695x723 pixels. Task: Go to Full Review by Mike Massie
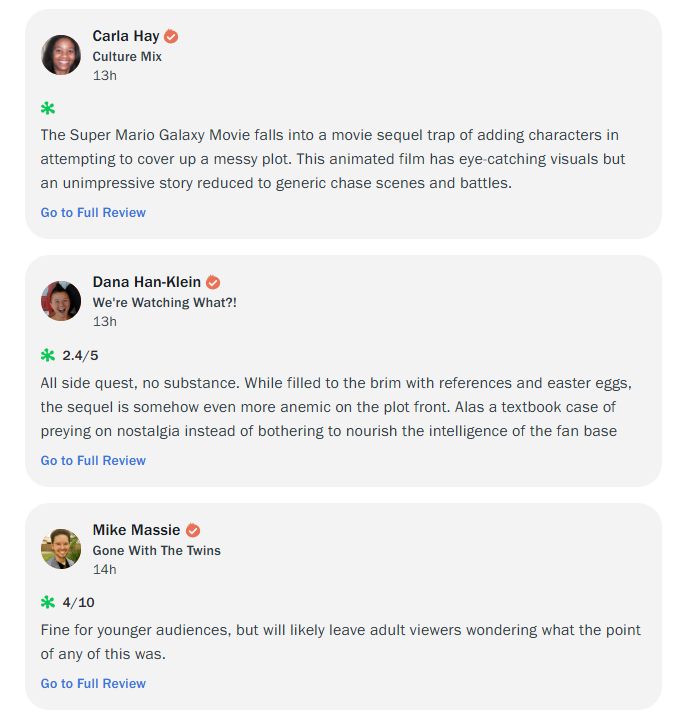[93, 683]
